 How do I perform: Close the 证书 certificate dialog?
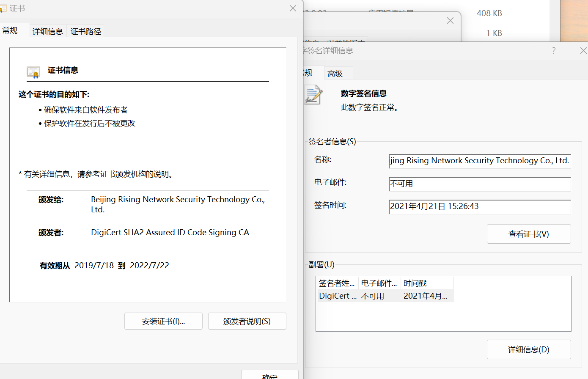pos(293,8)
